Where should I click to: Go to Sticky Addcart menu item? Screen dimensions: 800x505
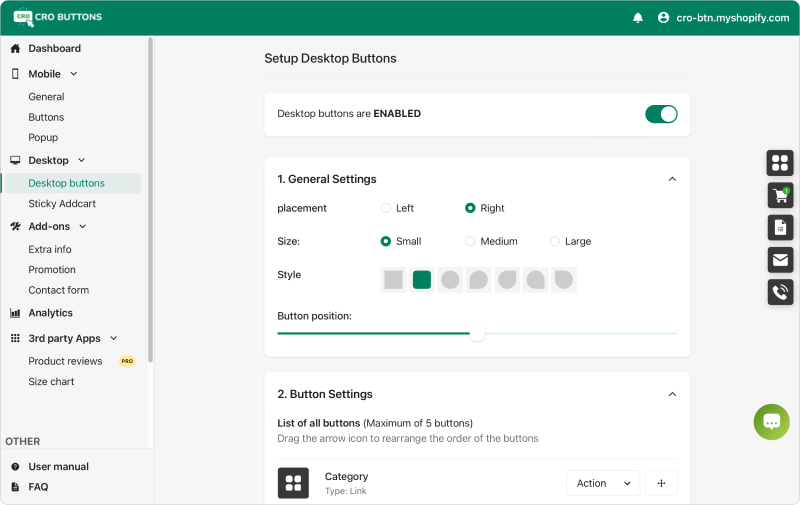click(62, 203)
